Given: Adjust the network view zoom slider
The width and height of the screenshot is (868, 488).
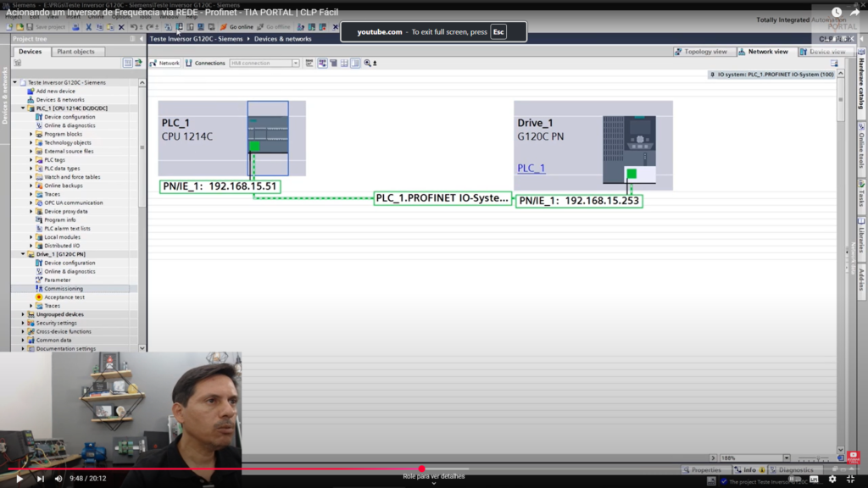Looking at the screenshot, I should pyautogui.click(x=818, y=458).
